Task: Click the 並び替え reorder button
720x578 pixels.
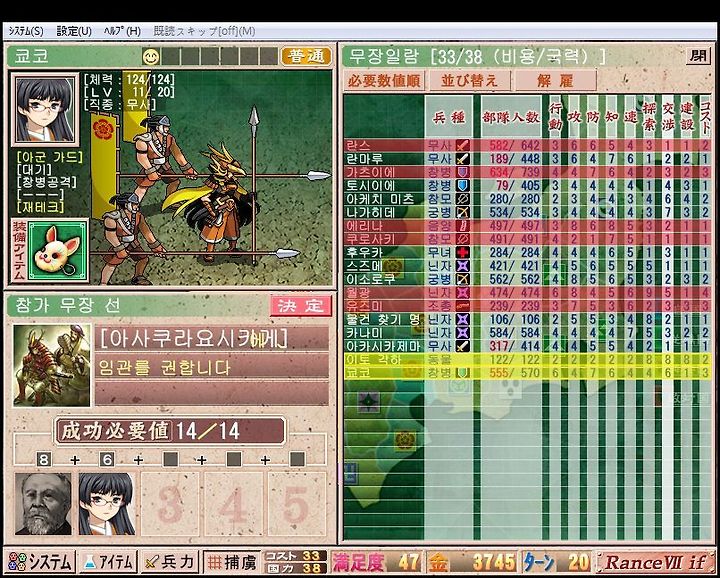Action: click(469, 81)
